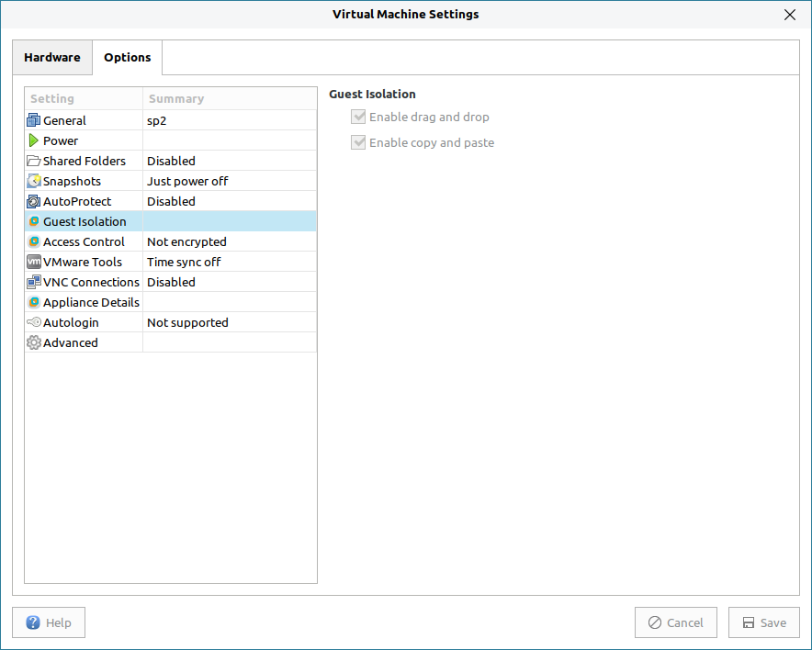Click the VNC Connections monitor icon
812x650 pixels.
pyautogui.click(x=34, y=282)
